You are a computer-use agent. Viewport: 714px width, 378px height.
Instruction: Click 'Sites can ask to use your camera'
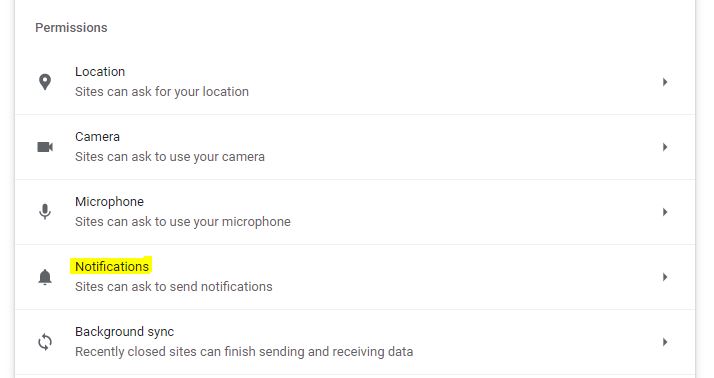(170, 157)
